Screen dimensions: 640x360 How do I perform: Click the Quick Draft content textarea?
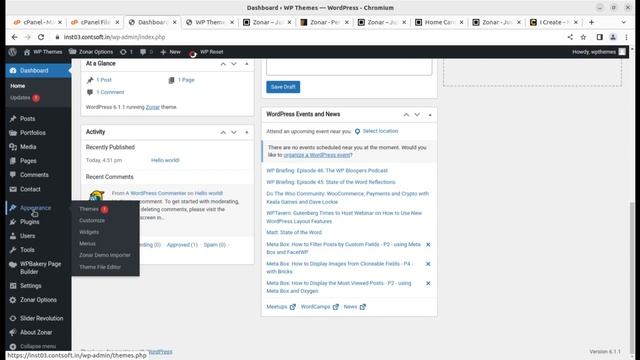coord(349,67)
